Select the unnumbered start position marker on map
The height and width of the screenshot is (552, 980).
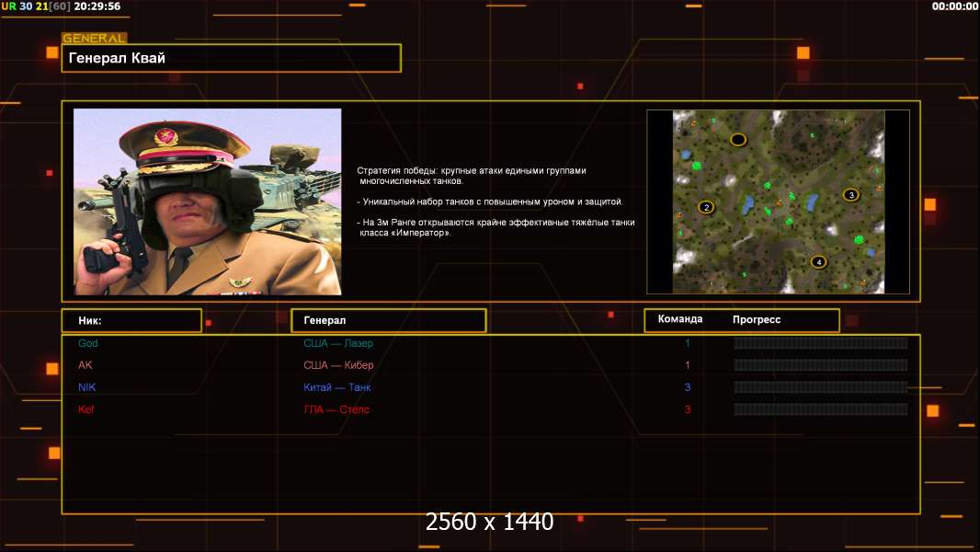[738, 140]
